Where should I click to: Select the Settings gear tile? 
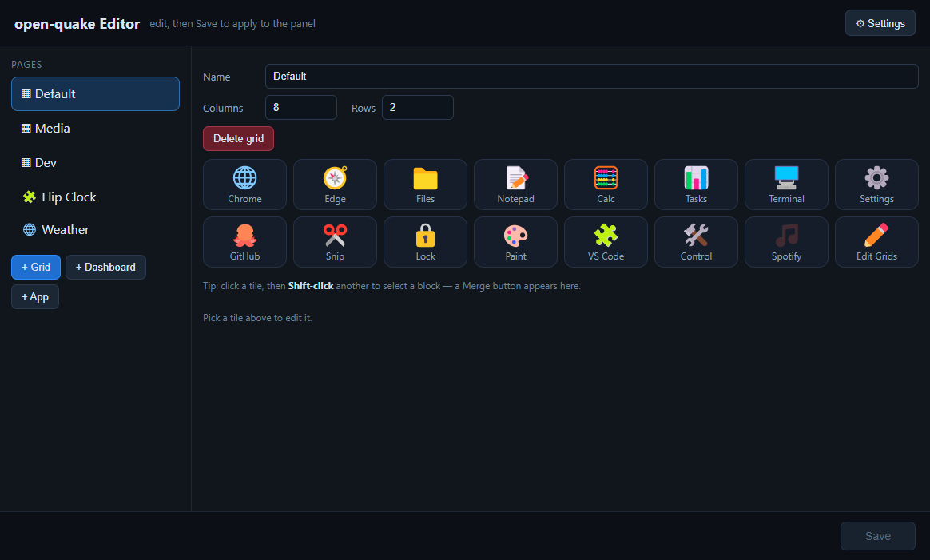pos(876,185)
